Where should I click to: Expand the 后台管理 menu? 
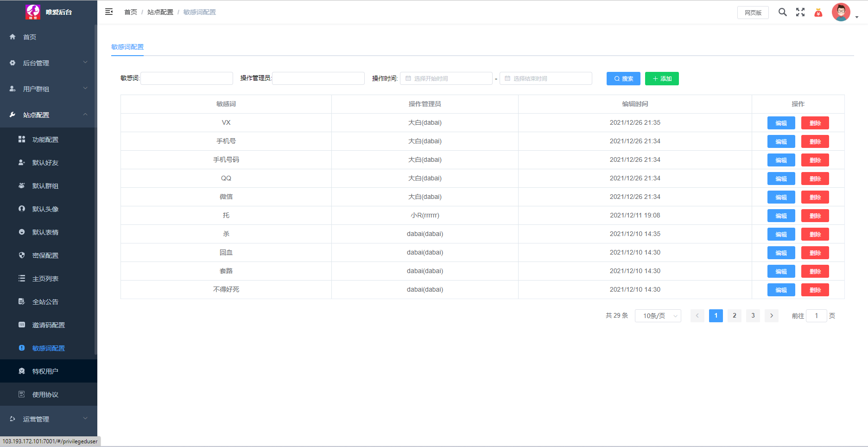point(48,63)
